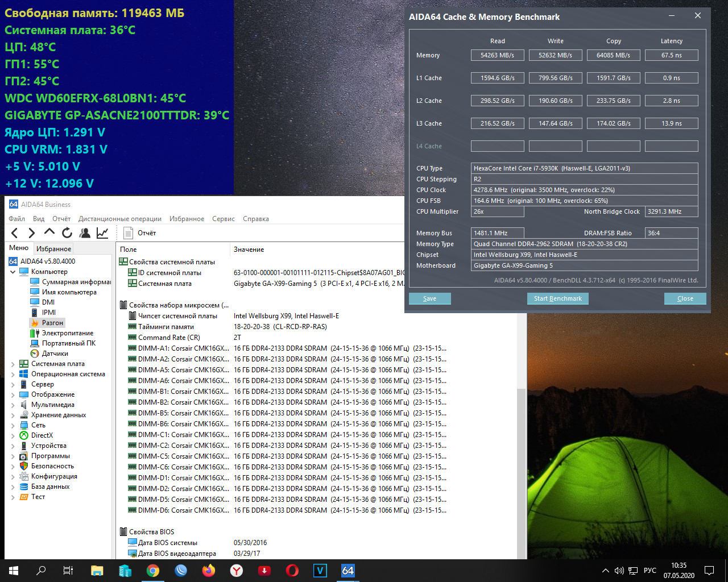The image size is (728, 582).
Task: Click the flame icon for Разгон
Action: pos(35,323)
